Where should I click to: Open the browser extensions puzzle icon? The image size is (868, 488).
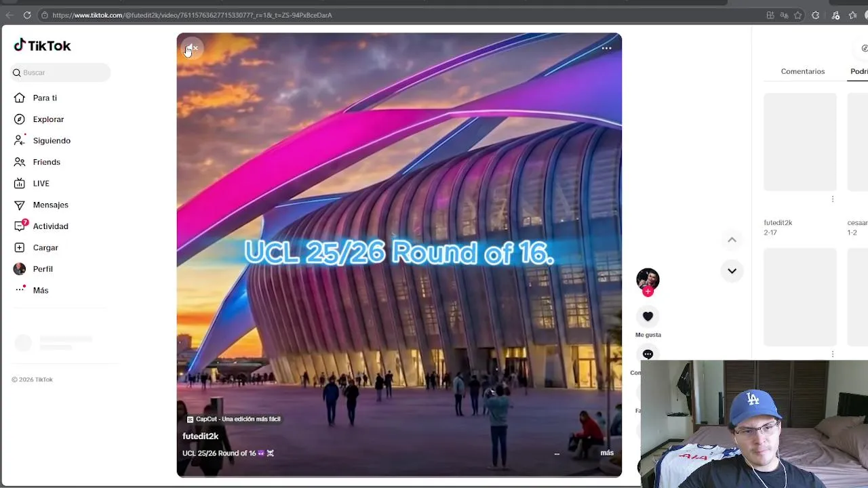tap(816, 15)
